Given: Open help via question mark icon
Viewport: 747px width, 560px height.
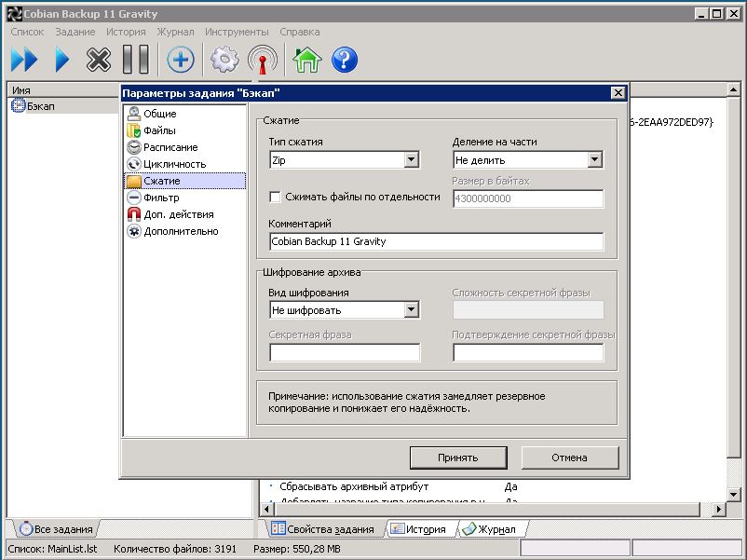Looking at the screenshot, I should [x=345, y=60].
